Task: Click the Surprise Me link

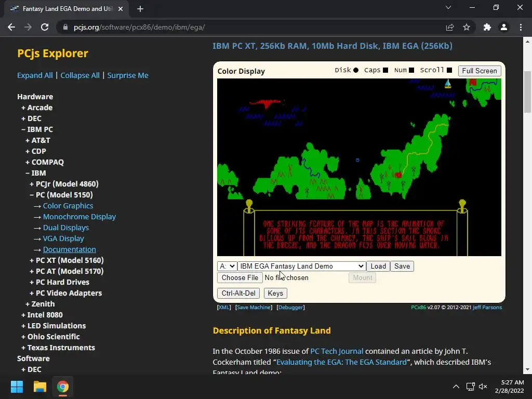Action: (128, 75)
